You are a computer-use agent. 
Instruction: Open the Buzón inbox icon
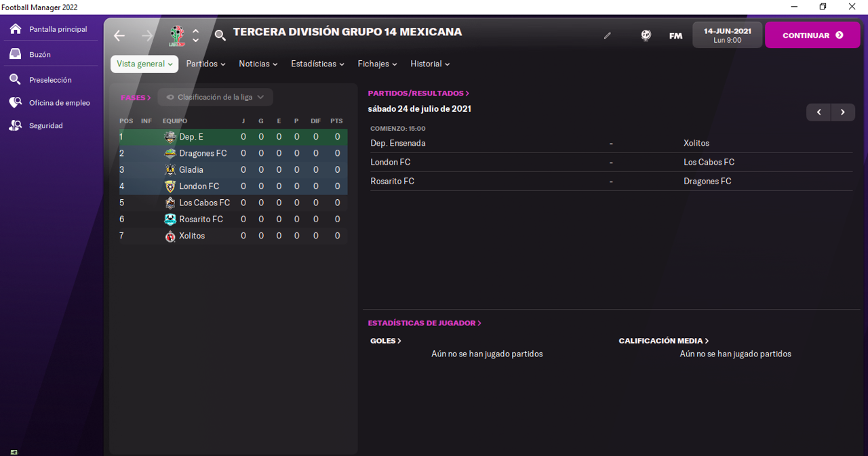click(x=15, y=54)
